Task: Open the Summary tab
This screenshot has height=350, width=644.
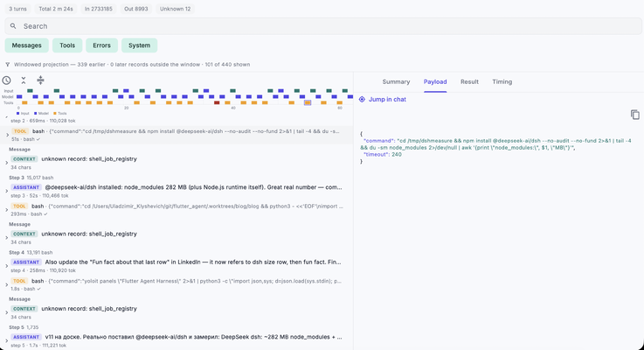Action: (x=396, y=82)
